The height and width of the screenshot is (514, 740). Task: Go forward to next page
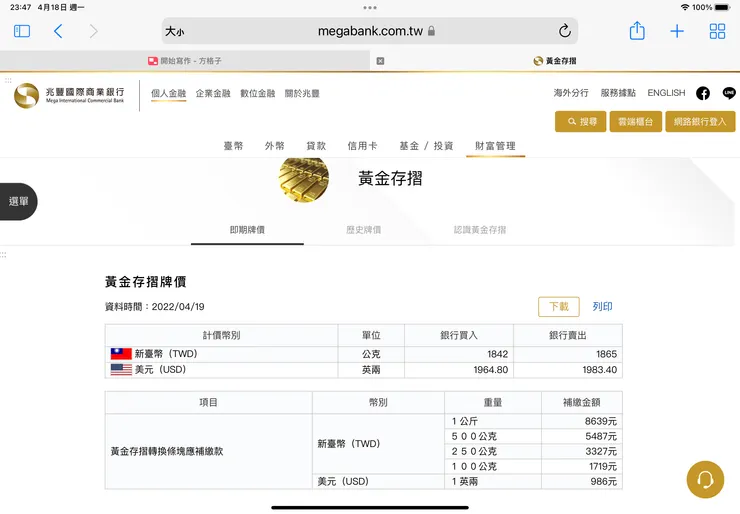pos(93,31)
